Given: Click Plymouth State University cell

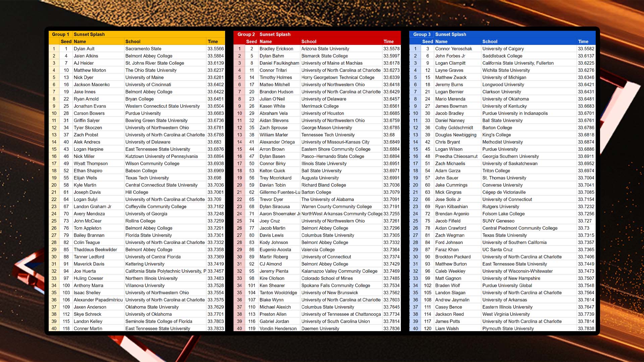Looking at the screenshot, I should tap(508, 328).
